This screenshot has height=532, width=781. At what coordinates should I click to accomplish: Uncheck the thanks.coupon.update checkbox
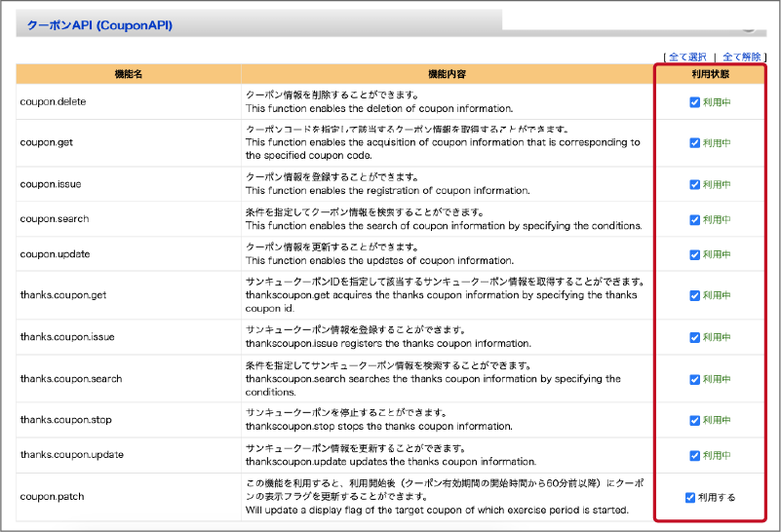[695, 455]
